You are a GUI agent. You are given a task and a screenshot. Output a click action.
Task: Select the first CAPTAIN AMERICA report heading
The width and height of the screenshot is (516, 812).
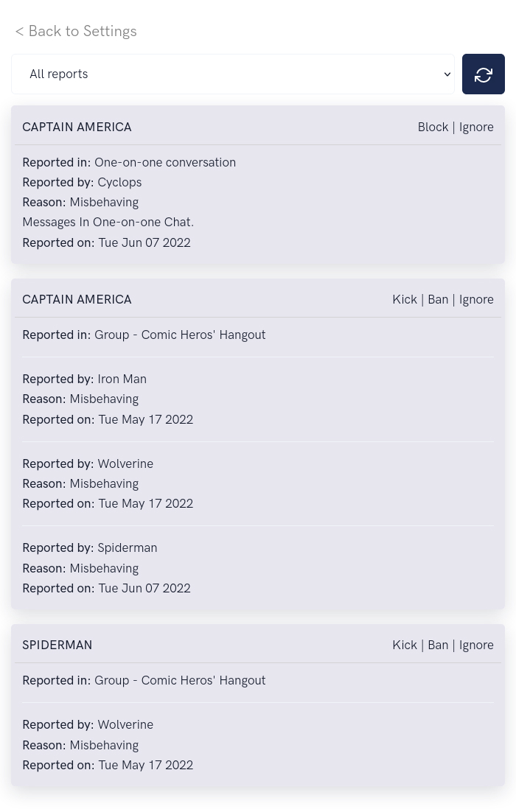click(77, 127)
